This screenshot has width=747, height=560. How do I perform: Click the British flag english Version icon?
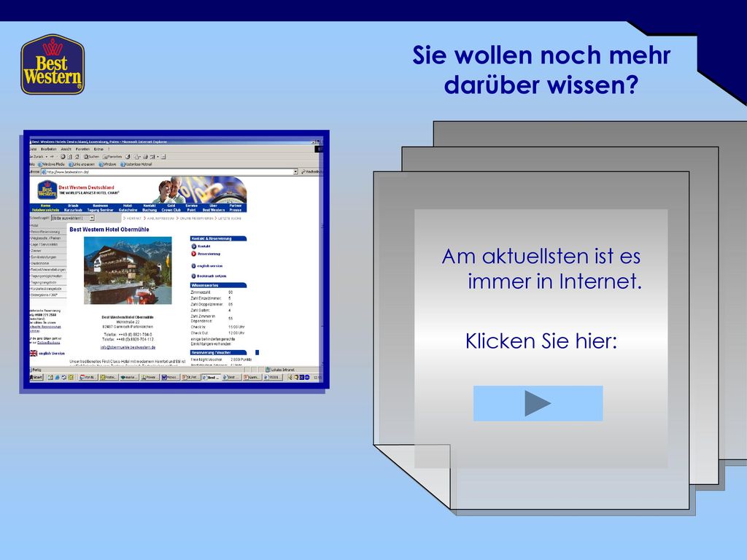point(34,354)
